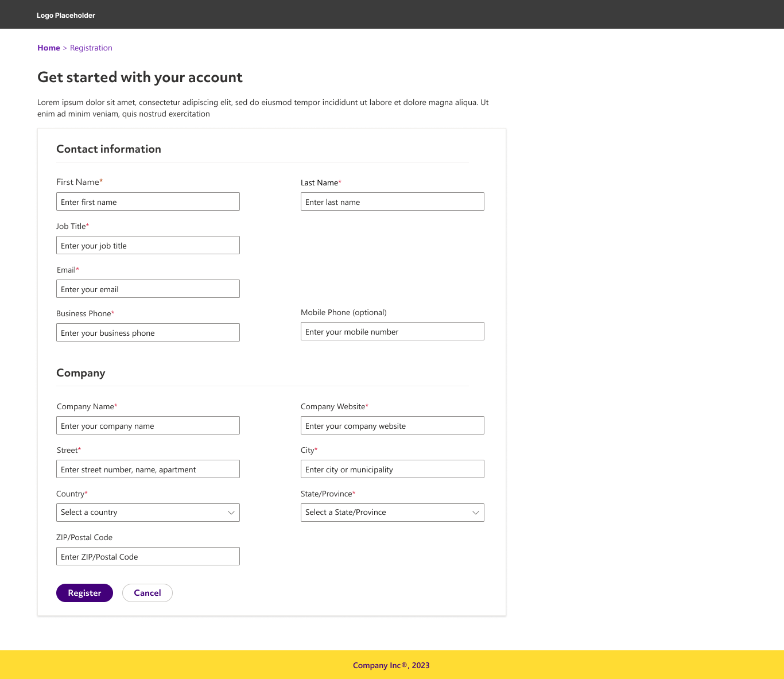The width and height of the screenshot is (784, 679).
Task: Click the First Name field label
Action: coord(80,182)
